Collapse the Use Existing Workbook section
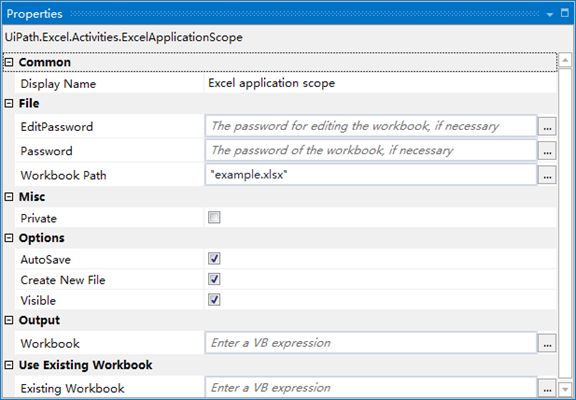 [9, 365]
